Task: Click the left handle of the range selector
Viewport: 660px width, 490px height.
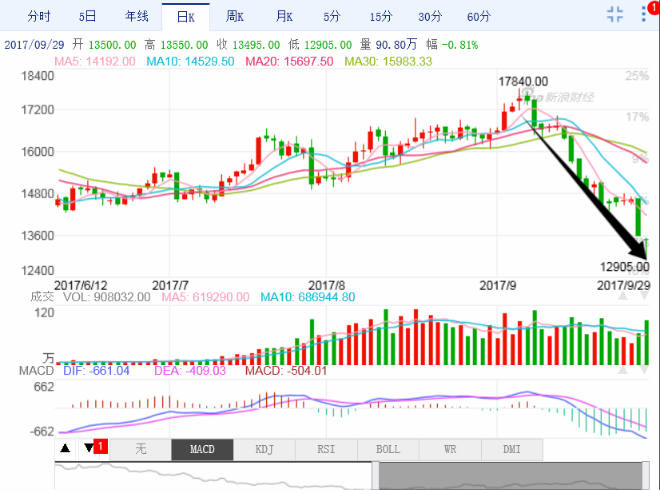Action: pos(375,476)
